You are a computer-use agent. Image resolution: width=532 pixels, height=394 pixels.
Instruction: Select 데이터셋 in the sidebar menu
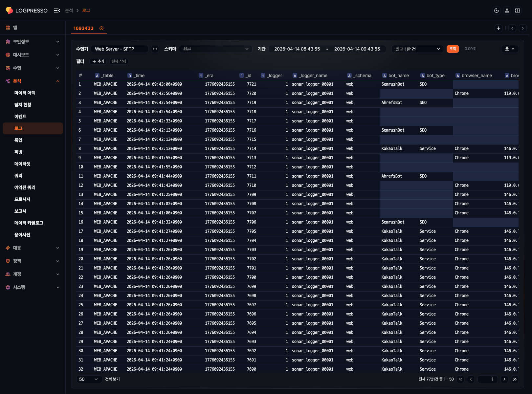[22, 164]
